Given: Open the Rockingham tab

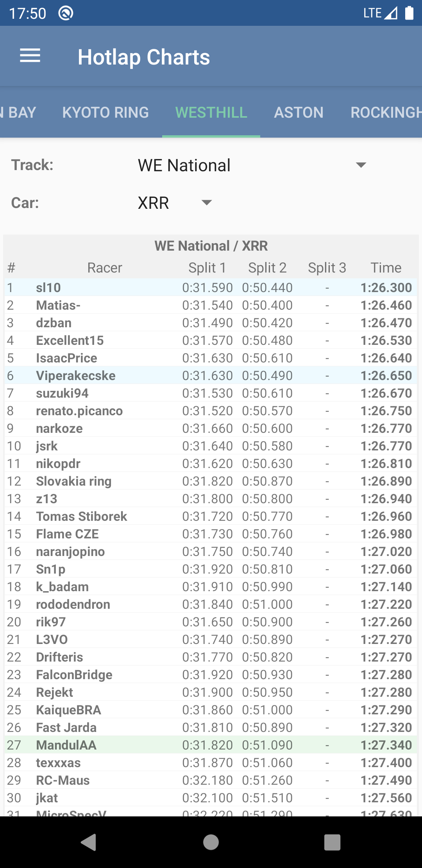Looking at the screenshot, I should pos(385,113).
